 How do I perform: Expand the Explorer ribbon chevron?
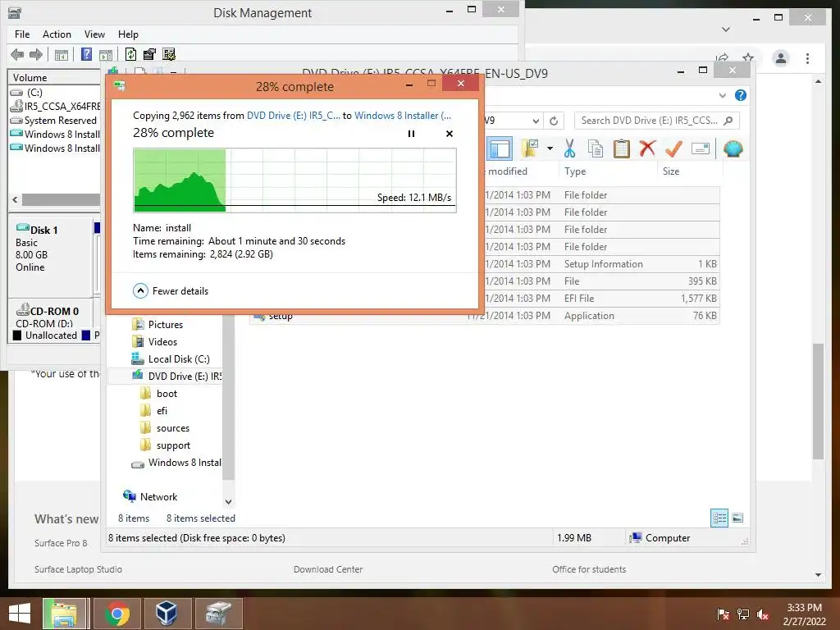(x=722, y=95)
